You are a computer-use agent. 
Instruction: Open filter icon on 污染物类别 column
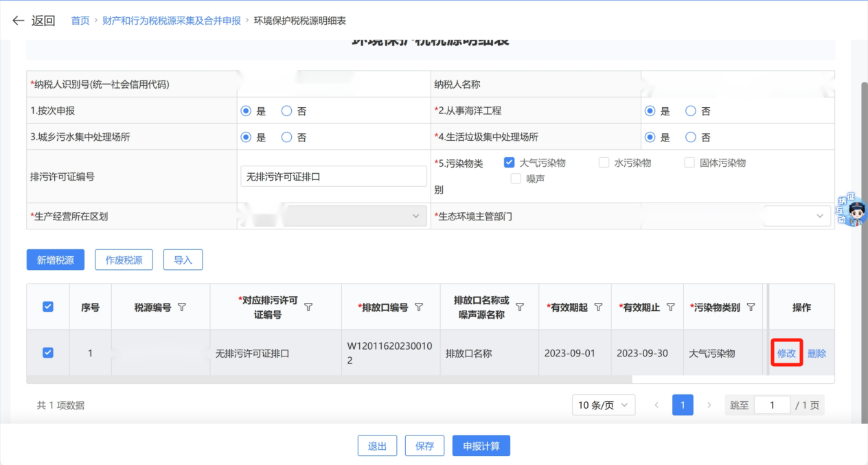[751, 308]
